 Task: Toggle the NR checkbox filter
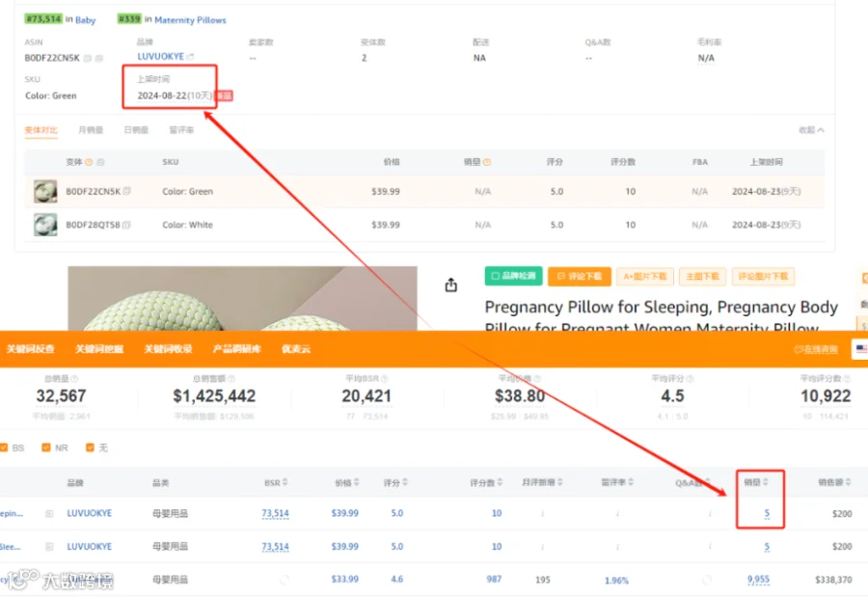tap(46, 448)
